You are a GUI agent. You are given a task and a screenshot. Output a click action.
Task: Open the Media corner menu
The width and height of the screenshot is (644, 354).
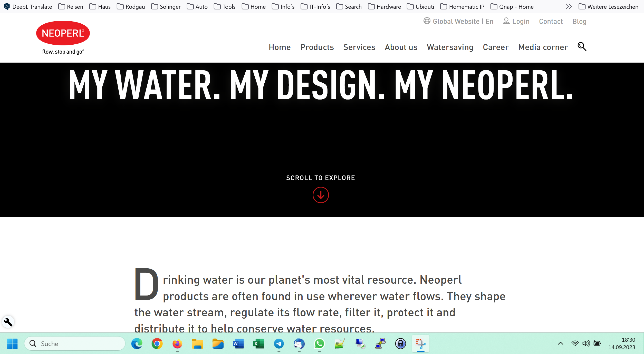pyautogui.click(x=543, y=47)
